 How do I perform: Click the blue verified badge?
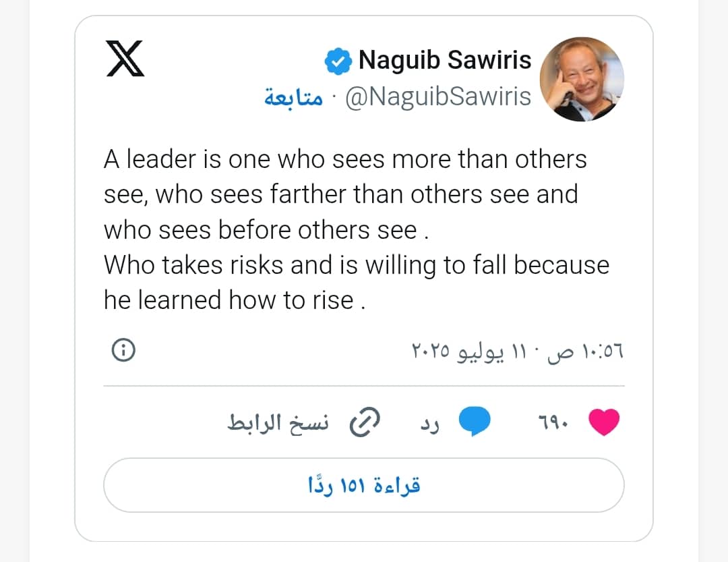(338, 62)
